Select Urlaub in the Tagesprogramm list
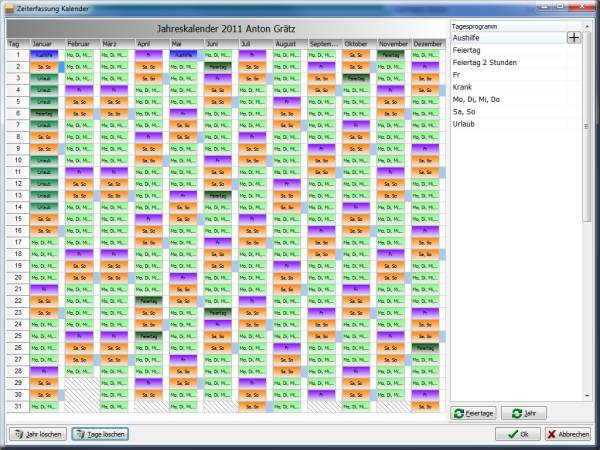The width and height of the screenshot is (600, 450). (515, 124)
